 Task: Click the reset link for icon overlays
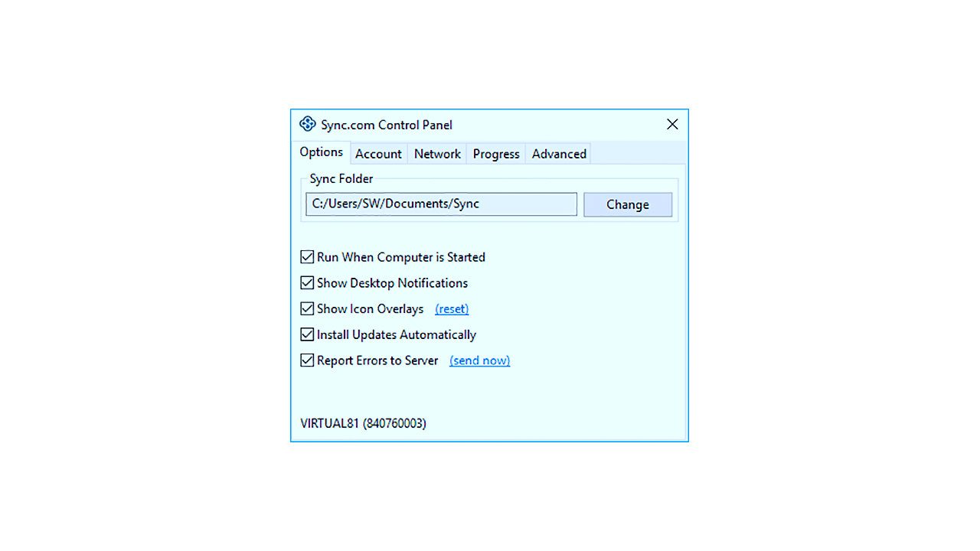(x=452, y=309)
